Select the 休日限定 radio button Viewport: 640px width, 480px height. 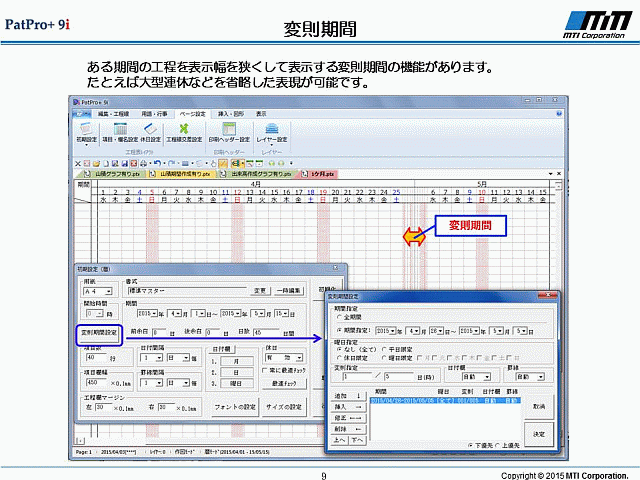(339, 358)
